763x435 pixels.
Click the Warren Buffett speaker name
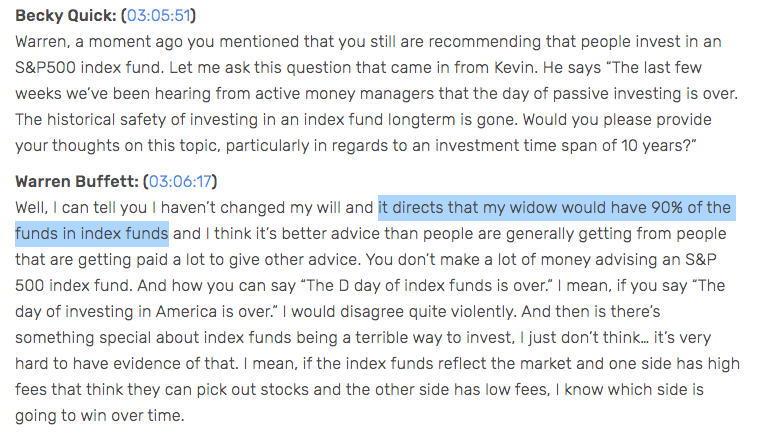(75, 182)
